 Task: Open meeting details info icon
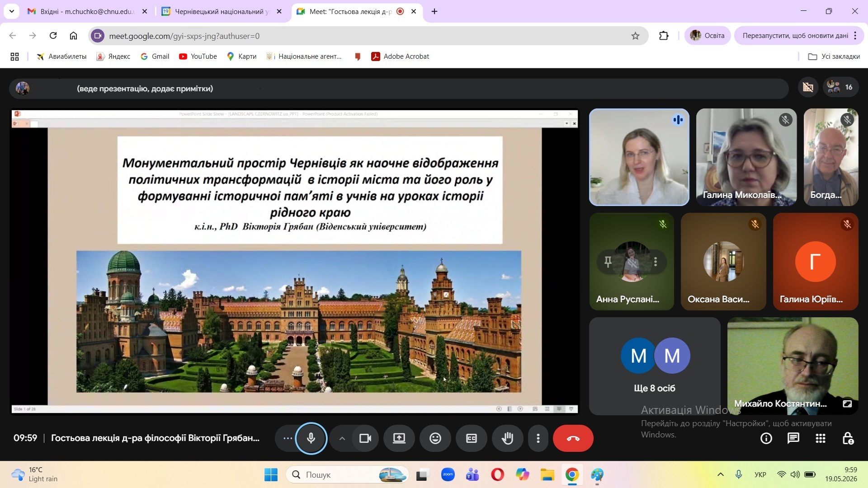766,438
